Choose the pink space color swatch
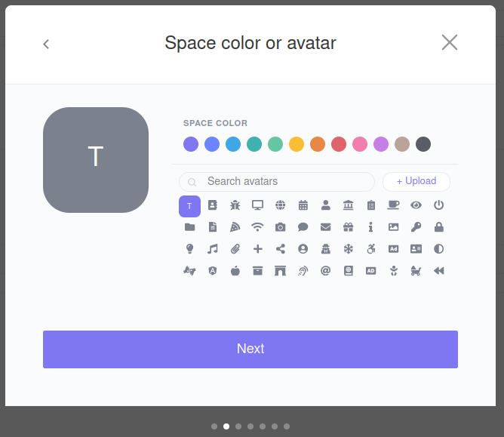Viewport: 504px width, 437px height. click(x=360, y=144)
